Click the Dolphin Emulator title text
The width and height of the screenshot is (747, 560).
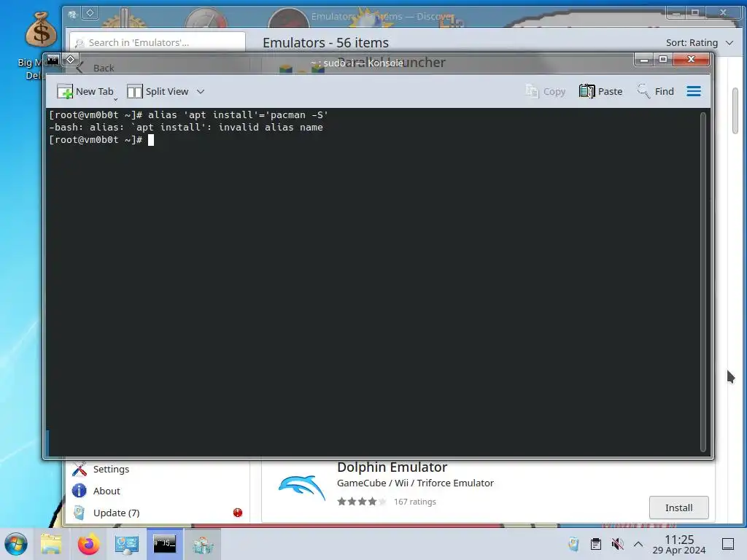(x=392, y=467)
